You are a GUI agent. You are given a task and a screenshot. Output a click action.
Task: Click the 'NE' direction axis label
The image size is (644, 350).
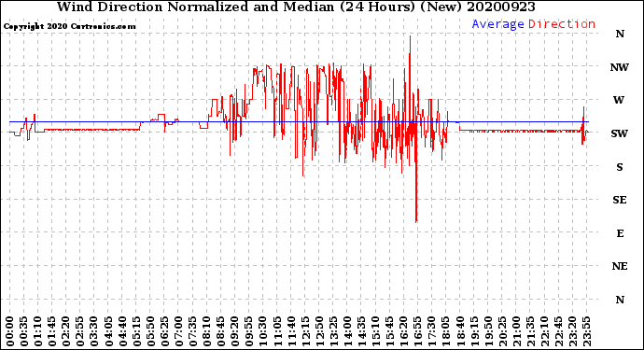tap(620, 267)
